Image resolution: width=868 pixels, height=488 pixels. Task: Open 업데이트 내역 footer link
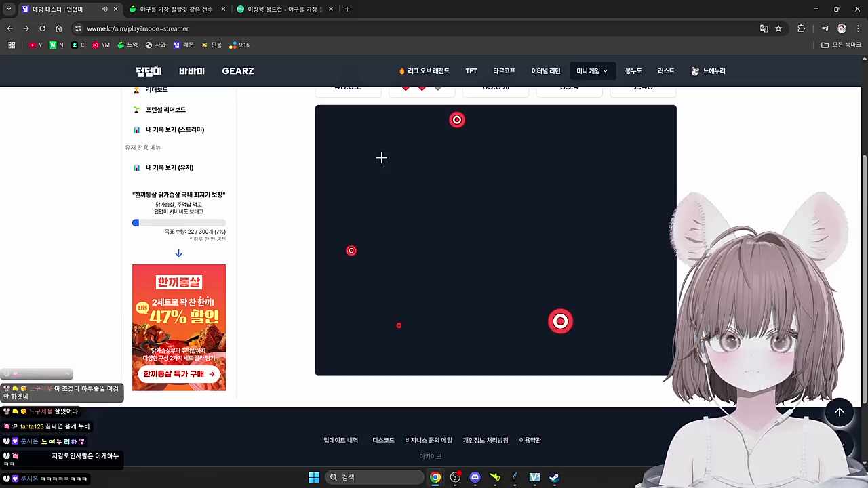pos(340,440)
